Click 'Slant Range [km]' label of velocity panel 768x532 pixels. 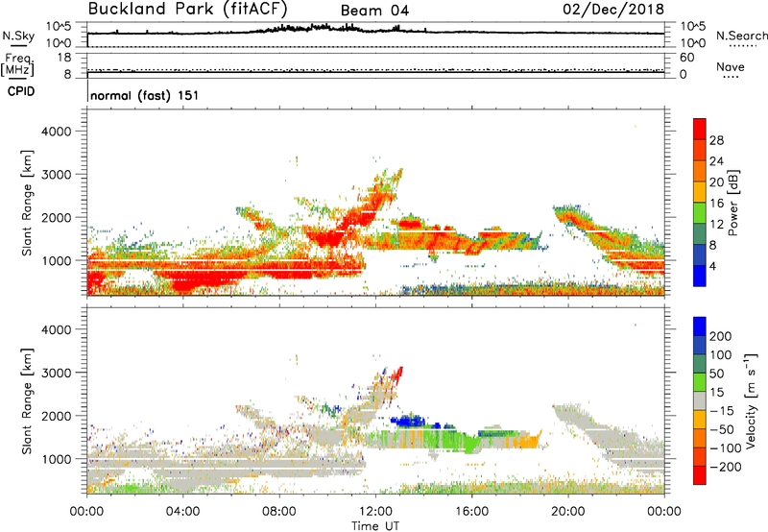tap(27, 400)
